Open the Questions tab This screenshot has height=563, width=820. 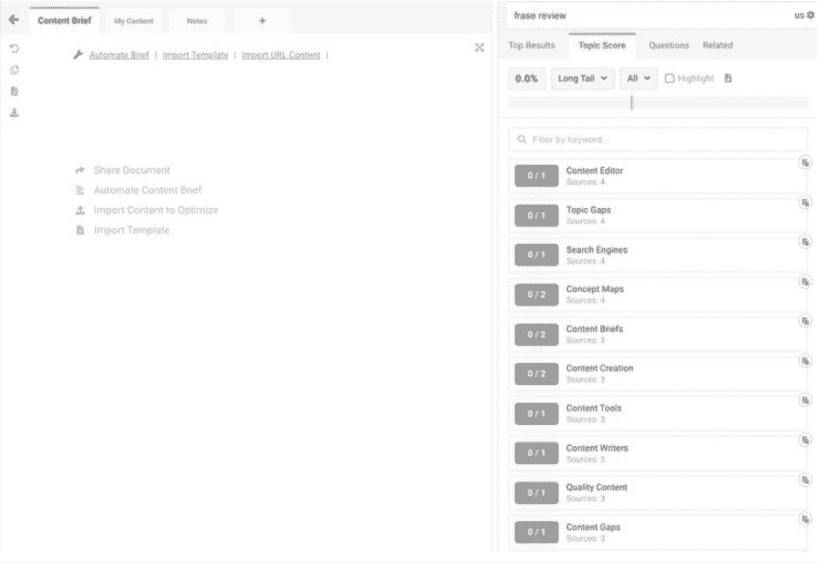pyautogui.click(x=669, y=45)
